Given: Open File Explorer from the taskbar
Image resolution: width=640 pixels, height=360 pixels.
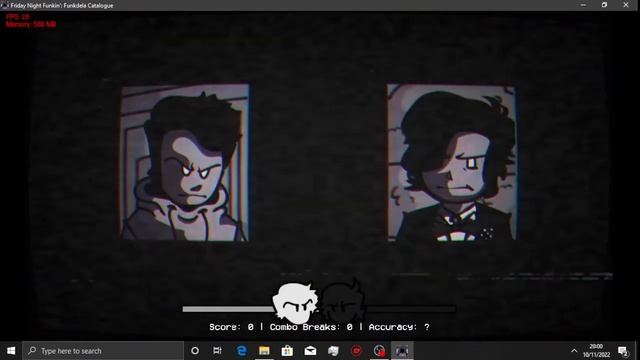Looking at the screenshot, I should pyautogui.click(x=264, y=351).
